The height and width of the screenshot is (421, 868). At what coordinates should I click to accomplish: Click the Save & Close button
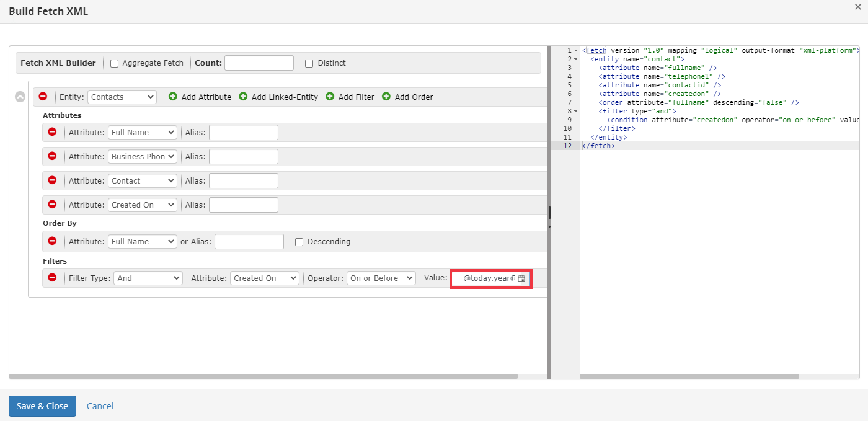tap(42, 406)
